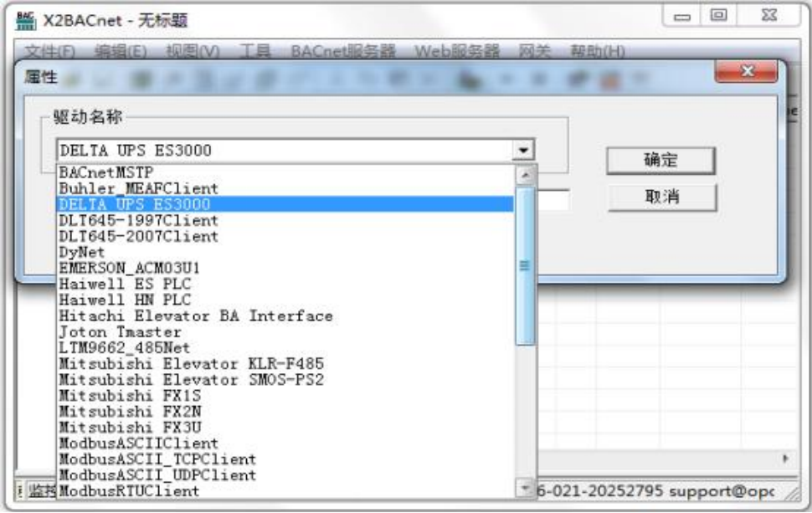
Task: Open the Web服务器 menu
Action: pos(457,51)
